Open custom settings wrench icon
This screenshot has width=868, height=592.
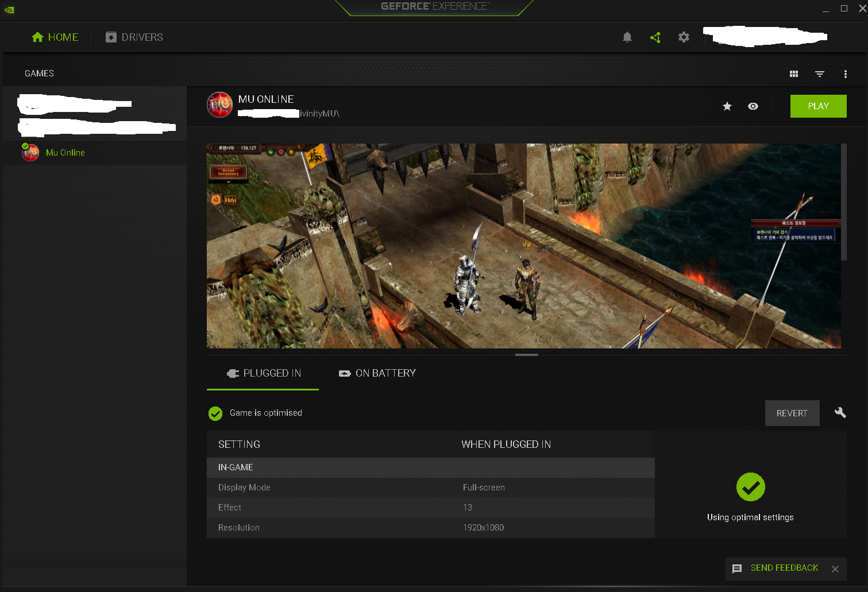[x=840, y=413]
